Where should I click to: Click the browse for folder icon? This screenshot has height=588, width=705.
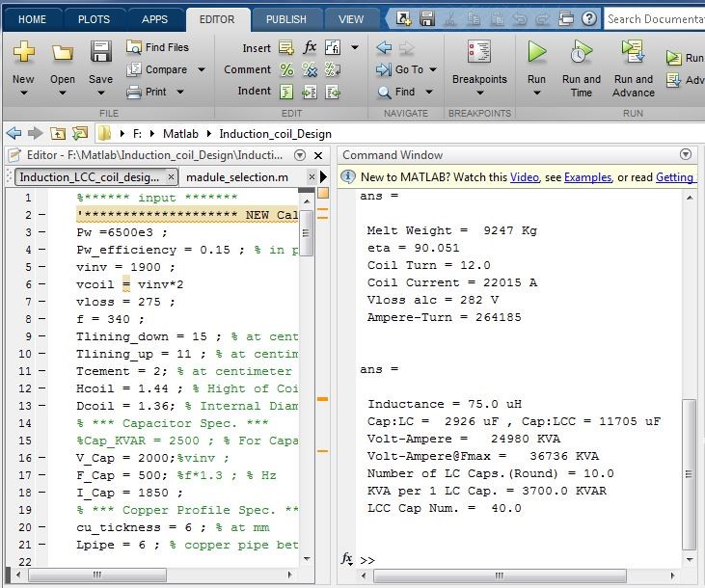pyautogui.click(x=80, y=133)
